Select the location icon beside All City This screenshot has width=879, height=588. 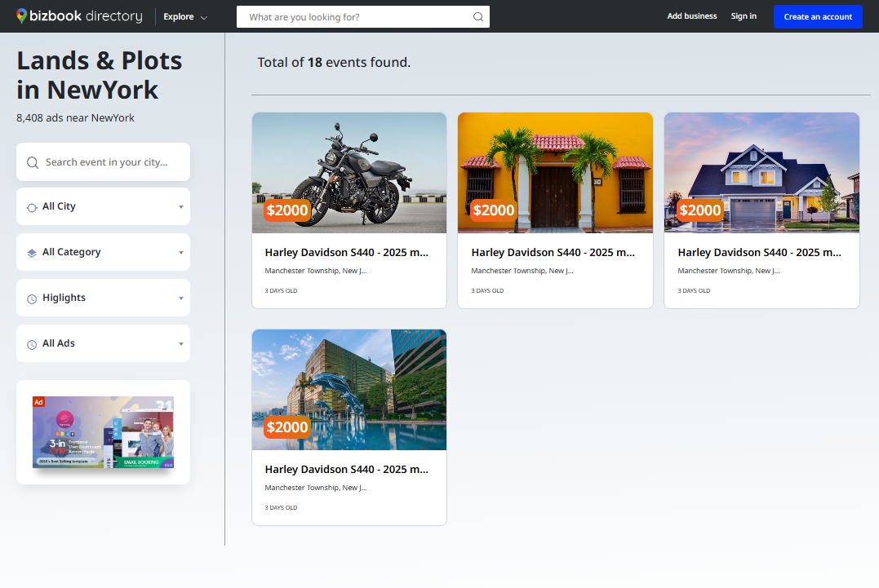31,206
